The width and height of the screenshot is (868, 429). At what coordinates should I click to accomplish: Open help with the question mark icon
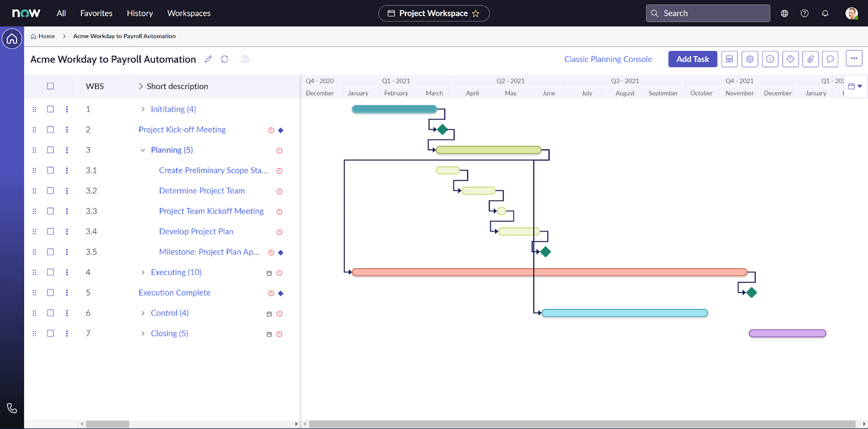tap(805, 14)
